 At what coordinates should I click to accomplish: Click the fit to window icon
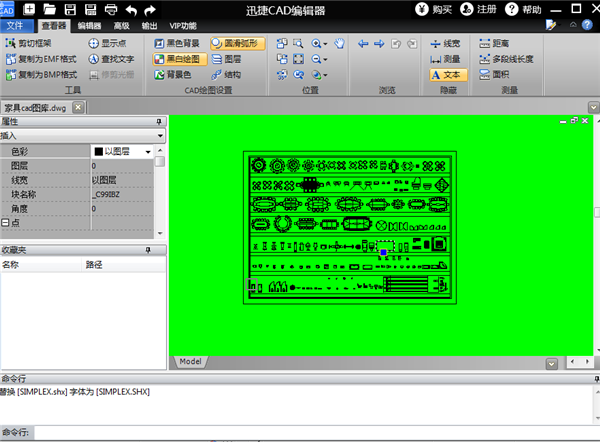tap(298, 59)
